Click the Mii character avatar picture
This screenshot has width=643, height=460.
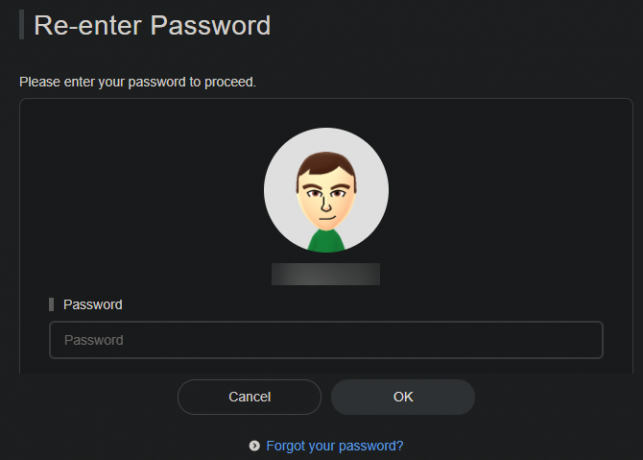click(326, 190)
